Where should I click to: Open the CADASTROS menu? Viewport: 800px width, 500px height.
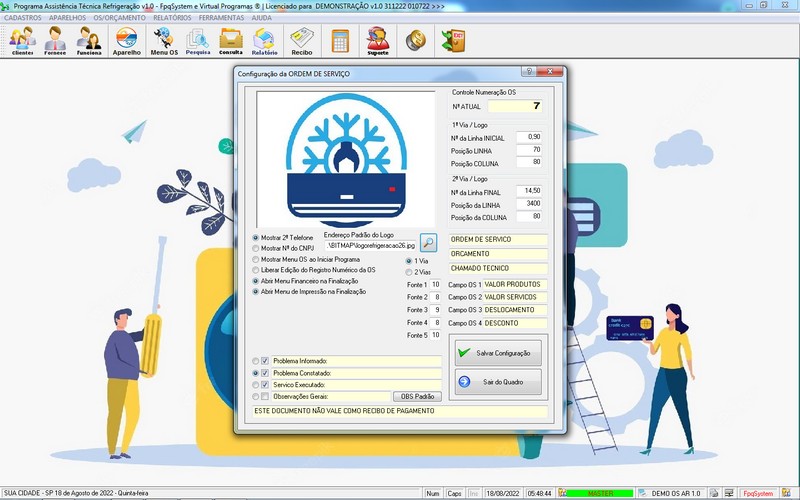click(22, 18)
